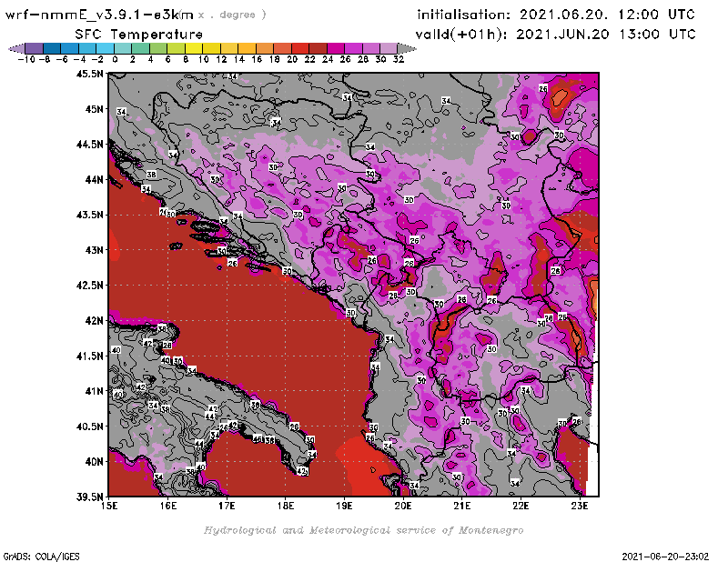Click the '18E' longitude axis label
The width and height of the screenshot is (728, 562).
pos(286,506)
